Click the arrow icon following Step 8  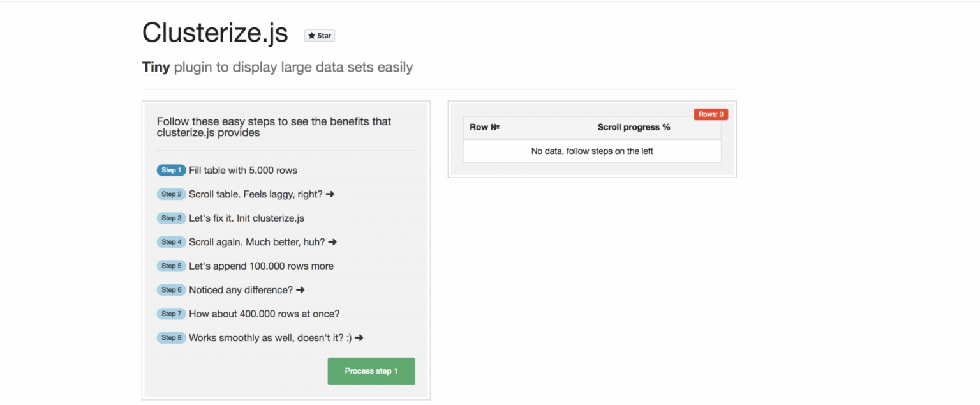(x=359, y=337)
